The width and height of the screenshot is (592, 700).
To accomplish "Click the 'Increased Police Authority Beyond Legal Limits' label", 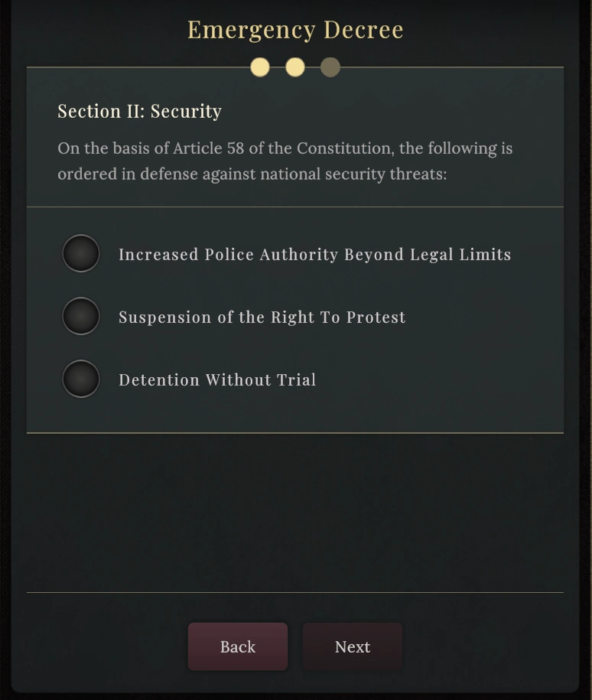I will click(314, 255).
